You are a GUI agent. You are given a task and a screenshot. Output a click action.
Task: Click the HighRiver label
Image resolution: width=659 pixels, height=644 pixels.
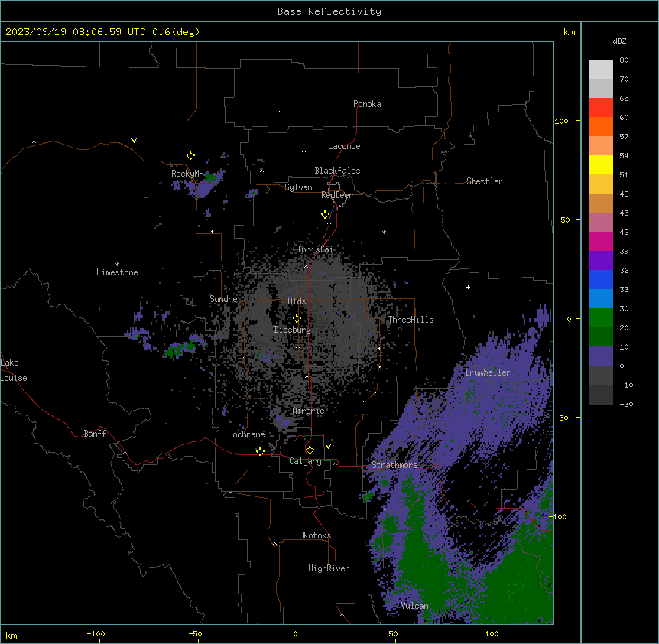(329, 568)
